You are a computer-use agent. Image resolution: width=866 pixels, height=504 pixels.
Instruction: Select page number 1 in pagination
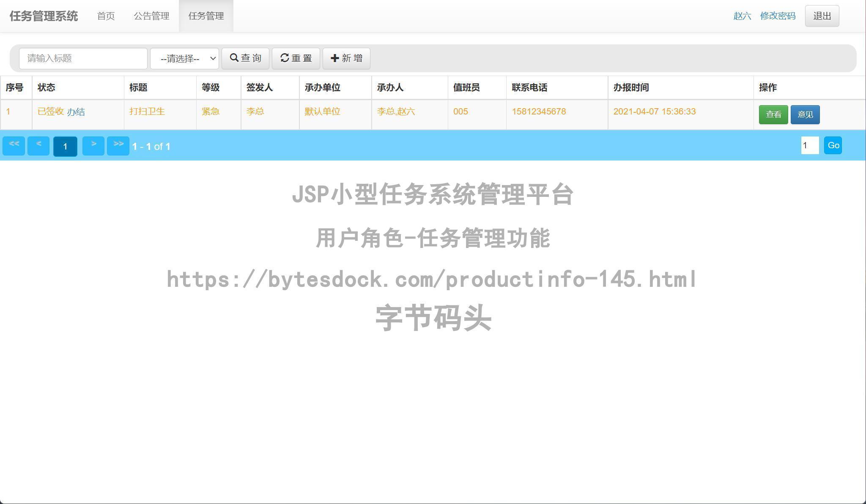[x=65, y=147]
